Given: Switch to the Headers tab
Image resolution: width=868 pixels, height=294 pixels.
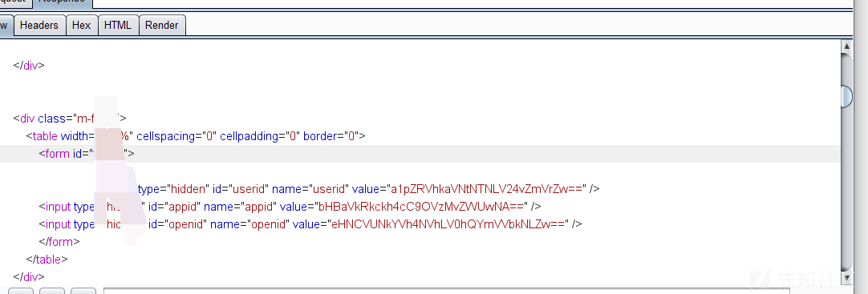Looking at the screenshot, I should [39, 26].
